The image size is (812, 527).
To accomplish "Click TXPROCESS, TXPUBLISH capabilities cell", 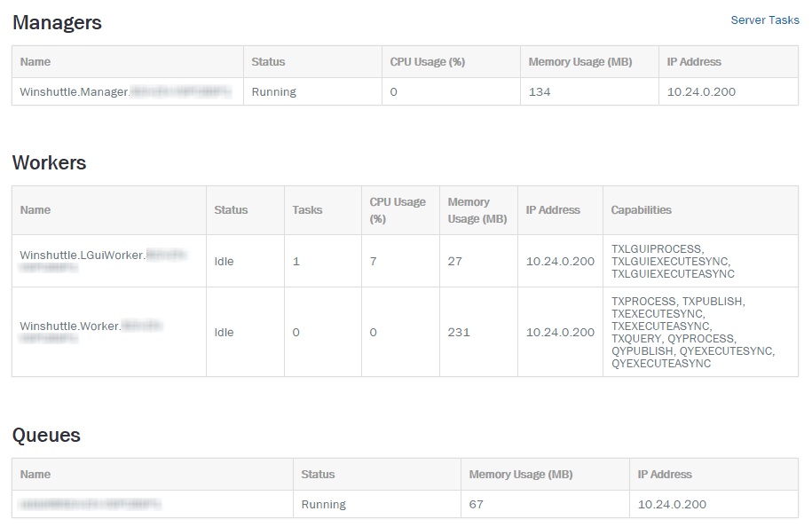I will click(x=700, y=332).
